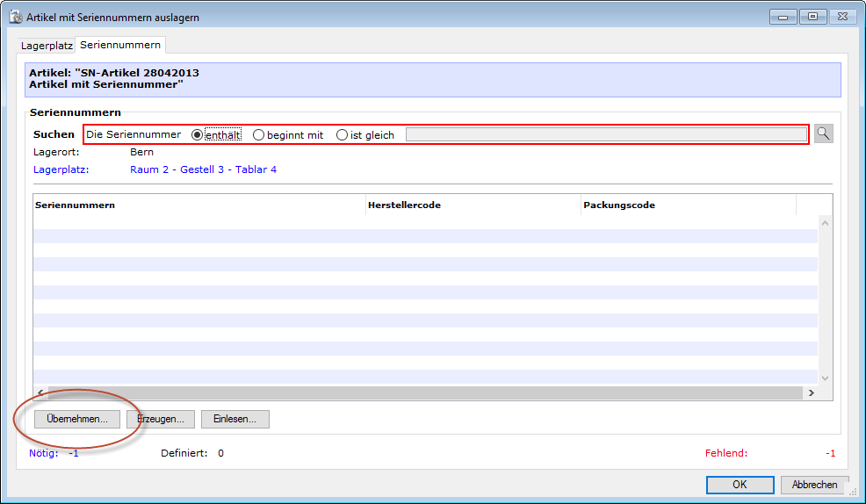
Task: Click the Erzeugen... button
Action: coord(161,419)
